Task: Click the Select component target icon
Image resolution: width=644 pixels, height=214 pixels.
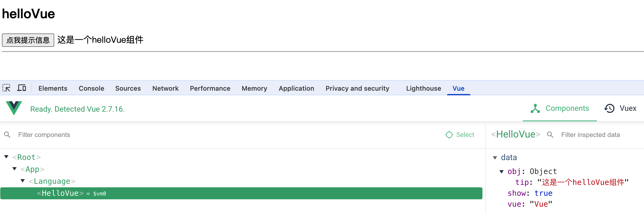Action: click(x=449, y=135)
